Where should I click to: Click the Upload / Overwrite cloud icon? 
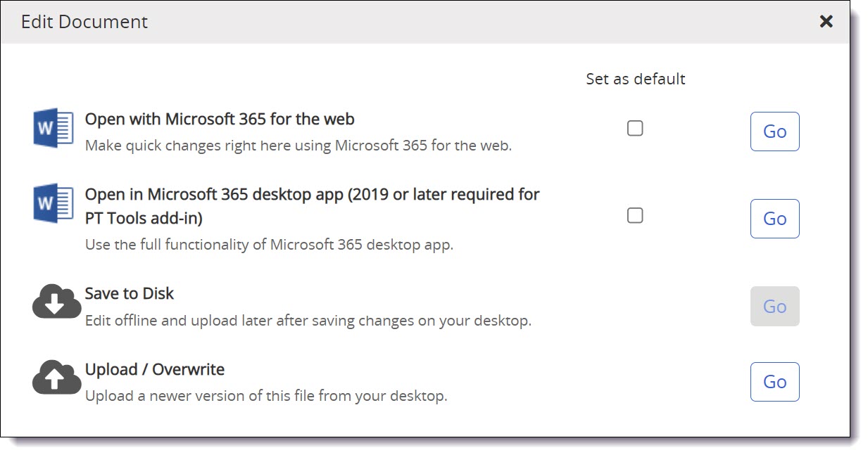[56, 378]
